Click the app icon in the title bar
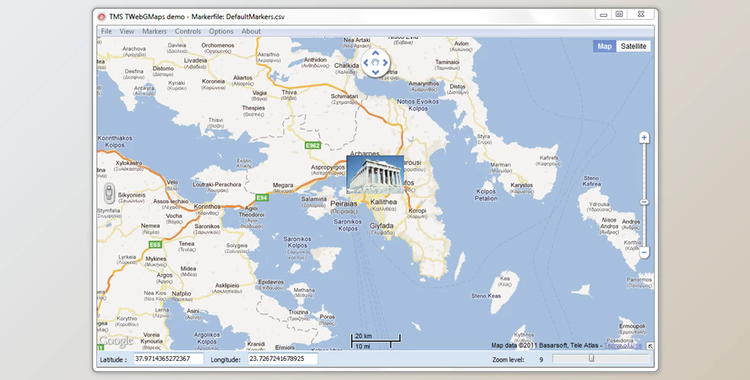750x380 pixels. pos(101,17)
